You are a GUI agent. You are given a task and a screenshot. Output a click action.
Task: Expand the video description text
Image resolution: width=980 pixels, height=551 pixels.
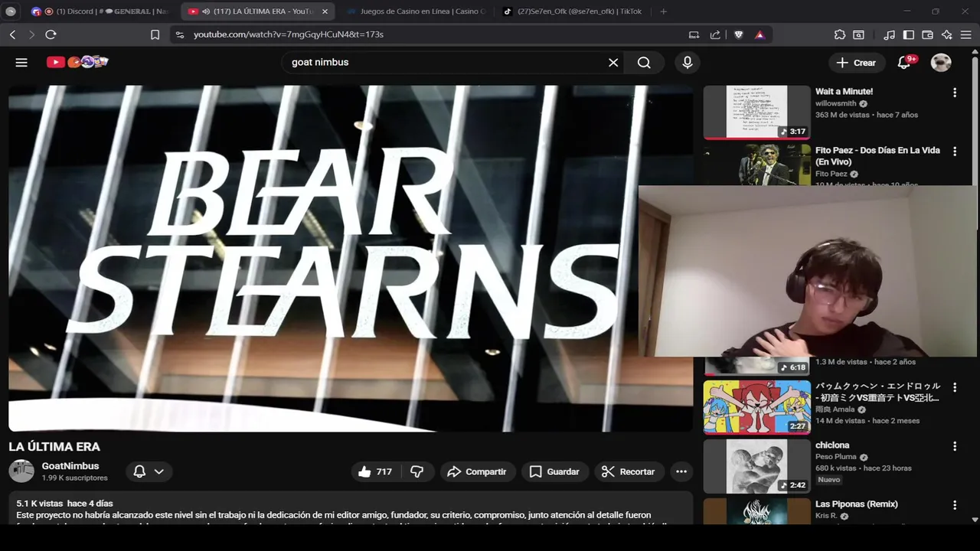click(351, 509)
